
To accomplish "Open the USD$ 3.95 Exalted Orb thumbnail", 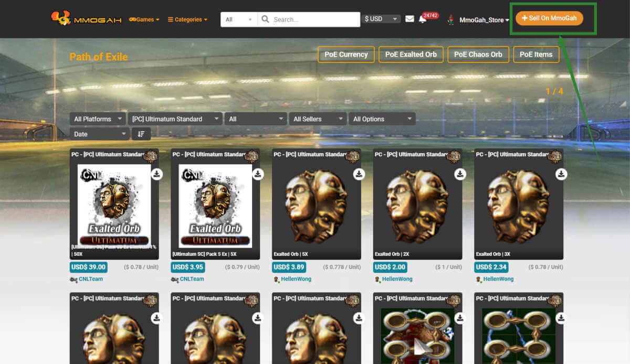I will click(215, 206).
